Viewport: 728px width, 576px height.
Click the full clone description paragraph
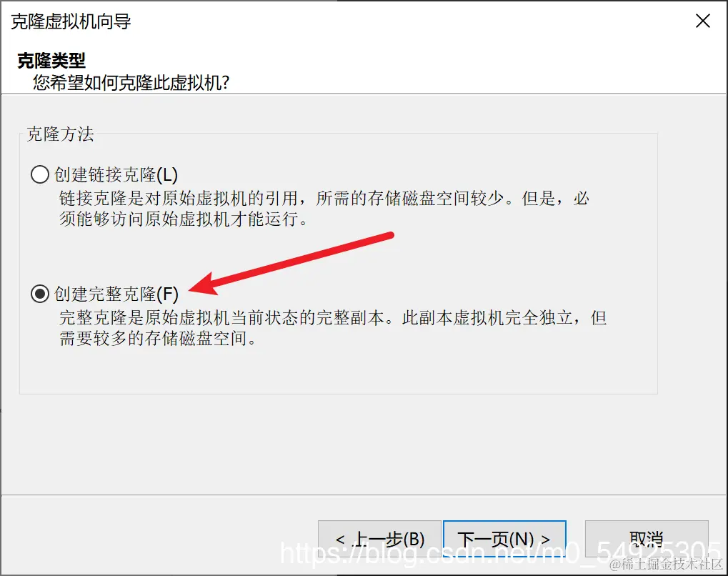(333, 327)
